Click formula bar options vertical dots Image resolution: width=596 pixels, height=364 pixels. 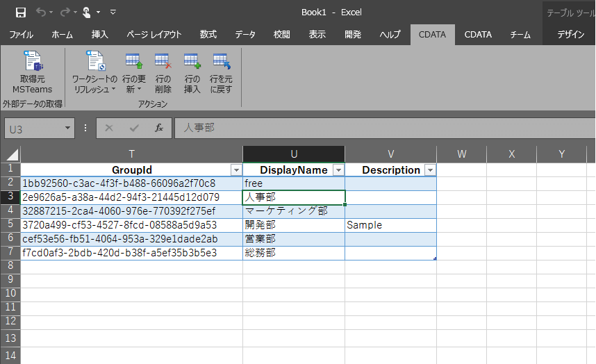85,128
